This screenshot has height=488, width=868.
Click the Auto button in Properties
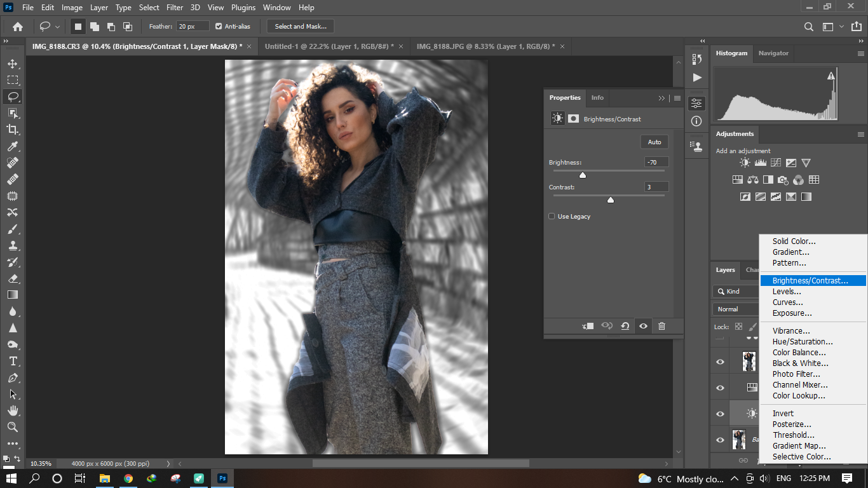[x=654, y=142]
